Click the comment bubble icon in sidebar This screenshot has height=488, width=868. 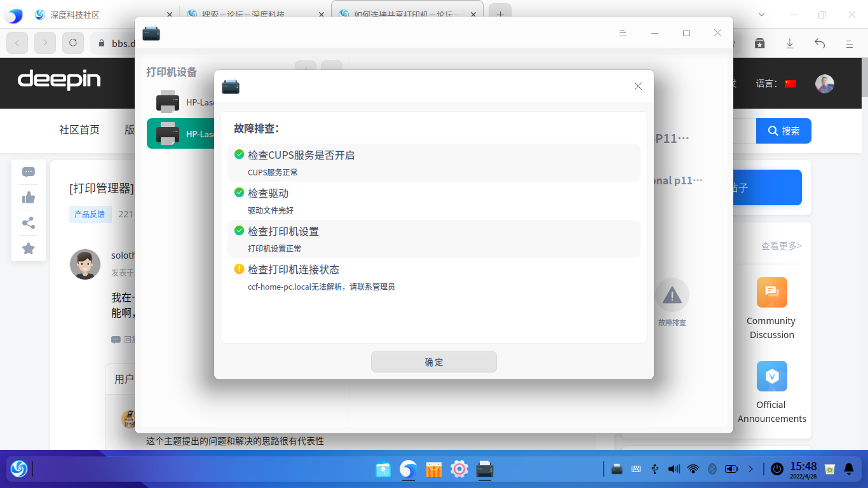28,172
